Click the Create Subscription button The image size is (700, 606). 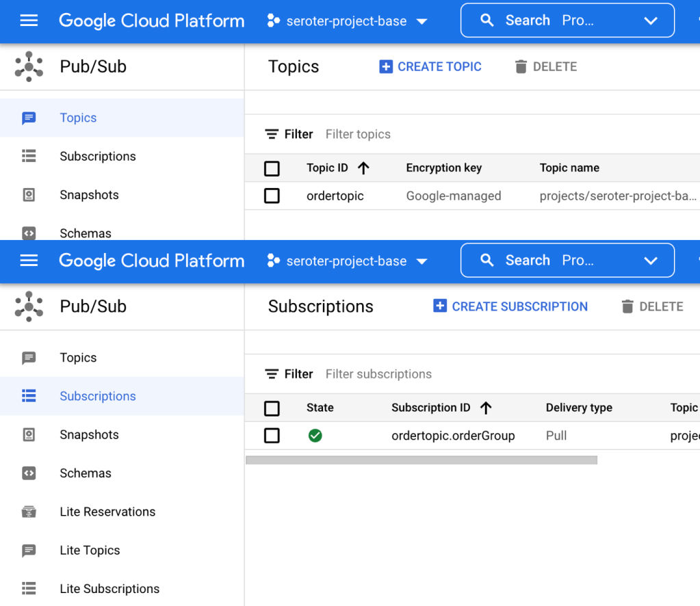click(510, 306)
